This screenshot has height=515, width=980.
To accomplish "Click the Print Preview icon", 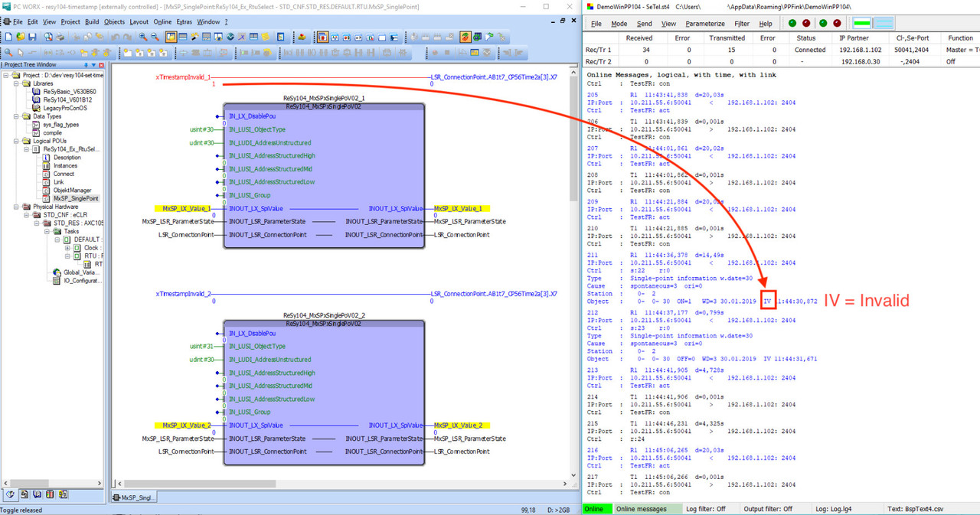I will click(x=48, y=37).
